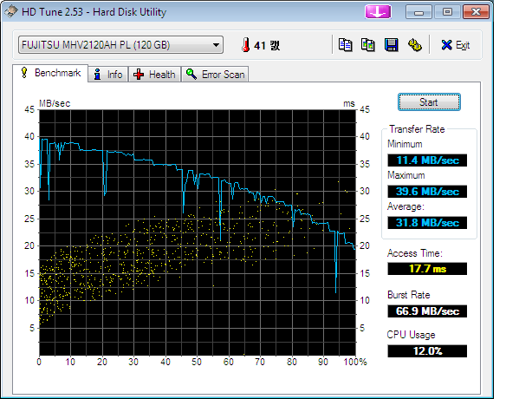Open the Health tab
The image size is (532, 399).
[x=155, y=74]
